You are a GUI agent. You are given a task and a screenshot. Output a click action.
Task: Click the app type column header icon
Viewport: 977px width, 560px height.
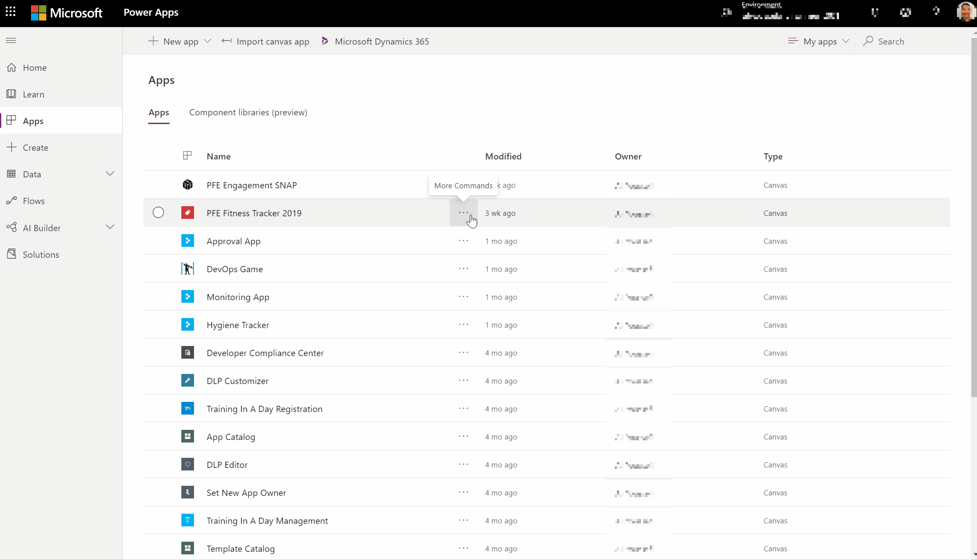click(x=187, y=156)
